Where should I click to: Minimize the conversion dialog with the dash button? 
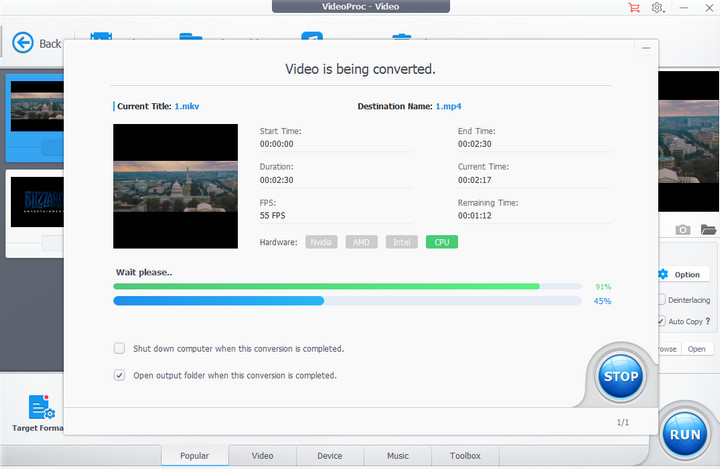(x=646, y=48)
